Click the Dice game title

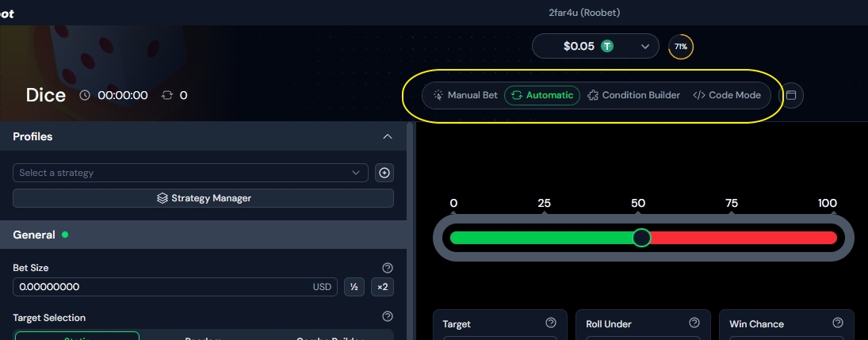[46, 95]
